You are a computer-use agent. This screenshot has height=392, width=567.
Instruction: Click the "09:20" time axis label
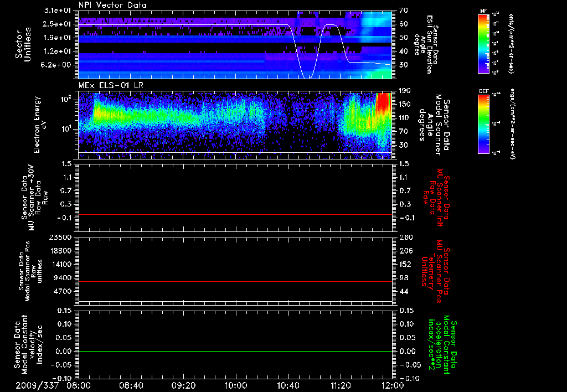click(x=183, y=385)
